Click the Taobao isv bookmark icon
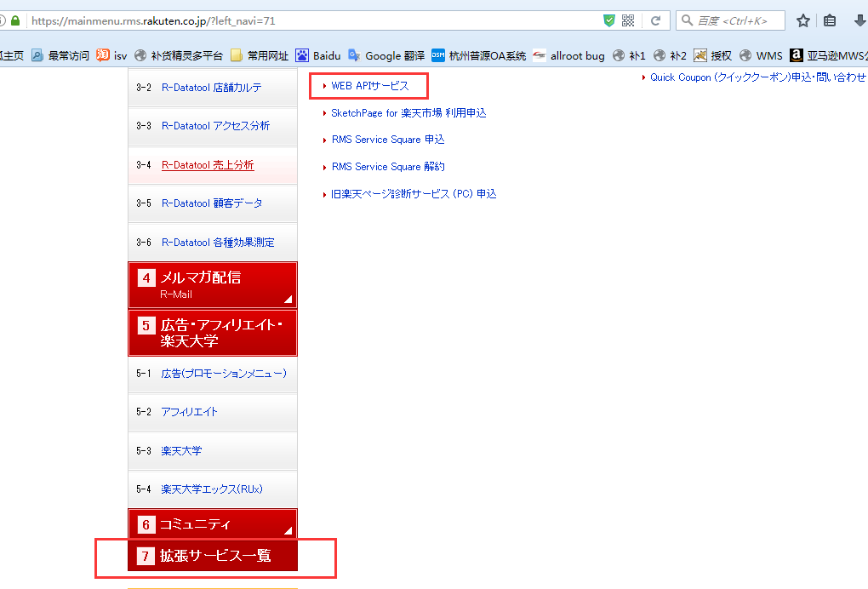 point(102,55)
